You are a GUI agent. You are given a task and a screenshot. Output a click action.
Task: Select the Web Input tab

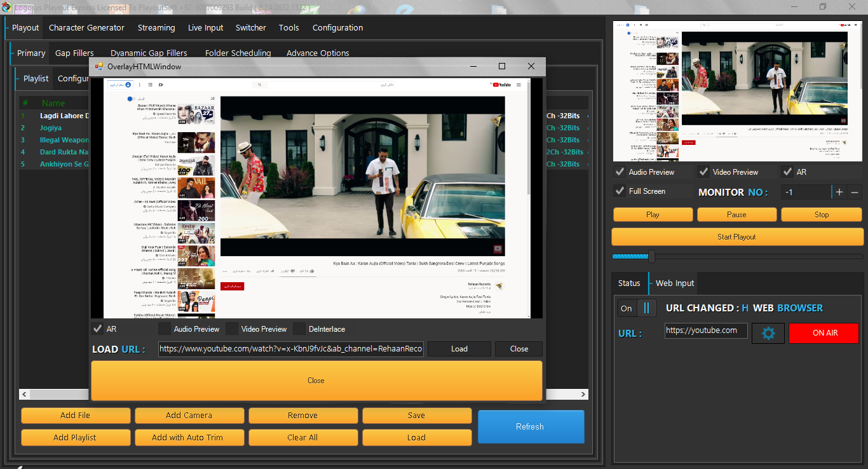tap(675, 283)
